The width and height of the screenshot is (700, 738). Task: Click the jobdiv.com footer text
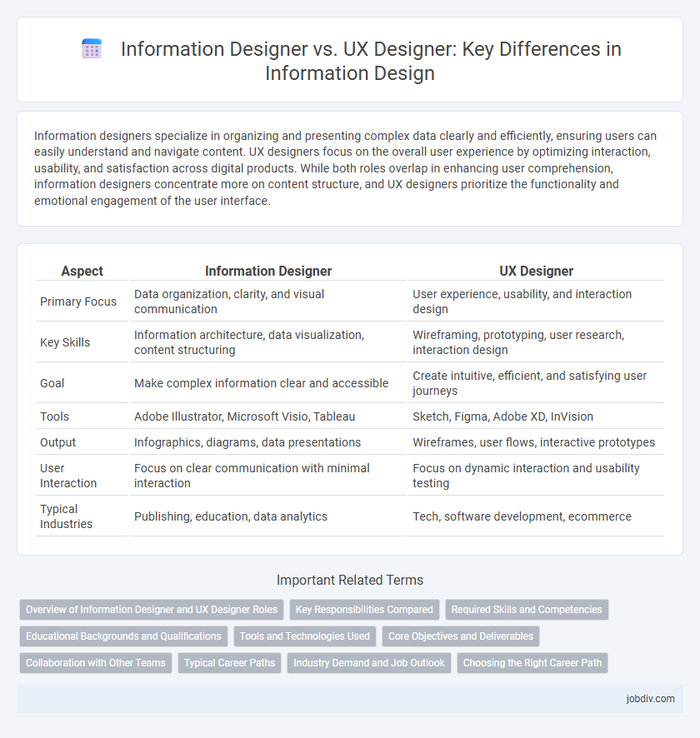[650, 699]
